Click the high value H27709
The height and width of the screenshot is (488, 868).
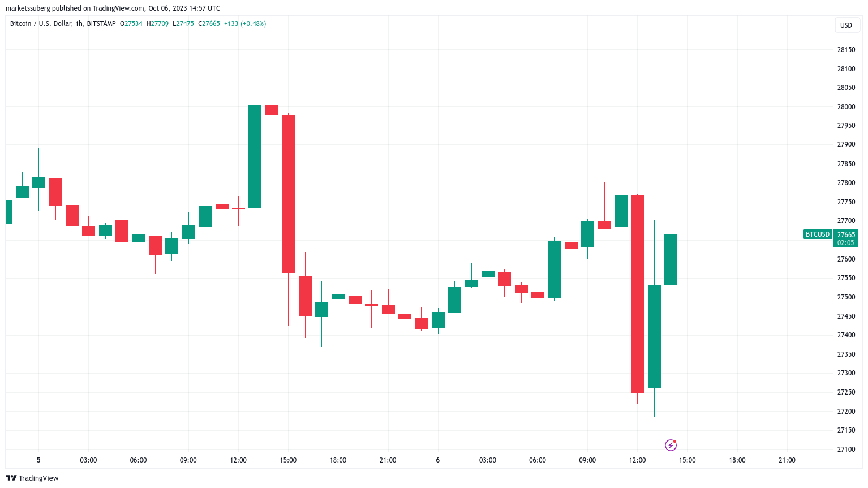(157, 24)
